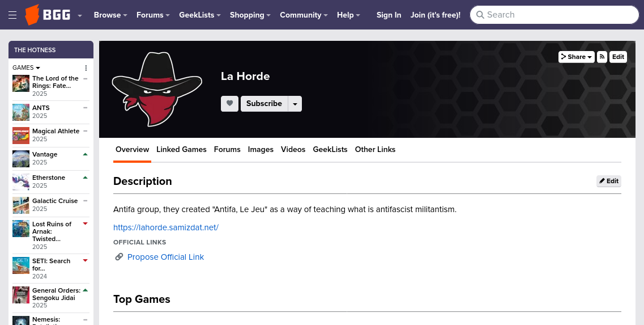Open lahorde.samizdat.net link

coord(166,227)
